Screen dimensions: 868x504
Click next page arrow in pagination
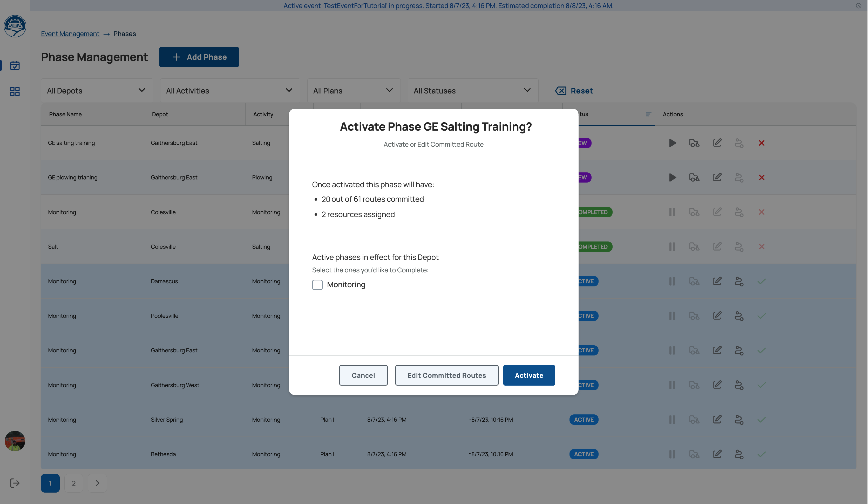pos(97,483)
